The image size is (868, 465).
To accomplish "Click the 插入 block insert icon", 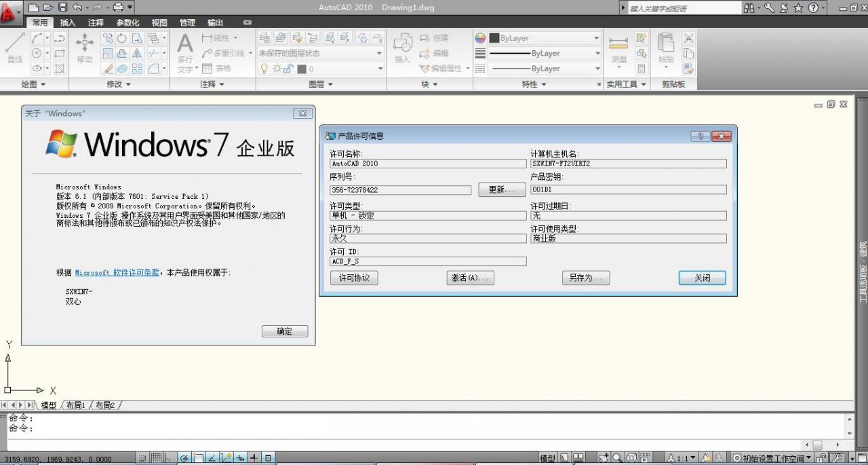I will click(403, 48).
